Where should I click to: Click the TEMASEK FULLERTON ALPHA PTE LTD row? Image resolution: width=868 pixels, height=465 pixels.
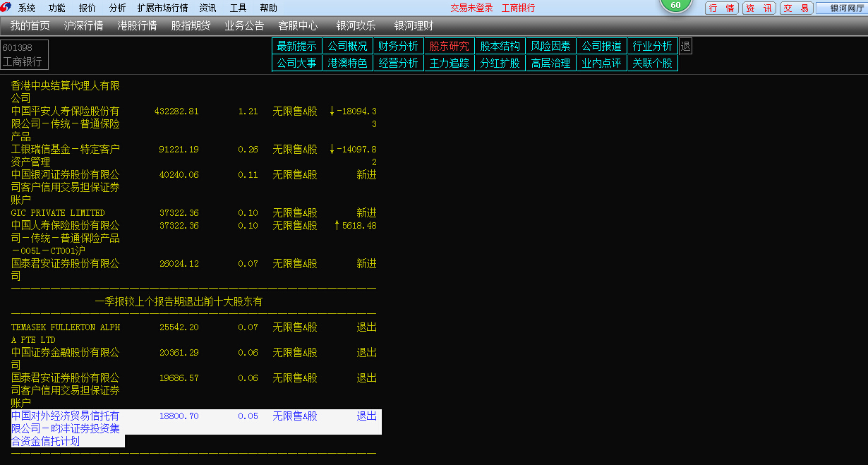(193, 334)
